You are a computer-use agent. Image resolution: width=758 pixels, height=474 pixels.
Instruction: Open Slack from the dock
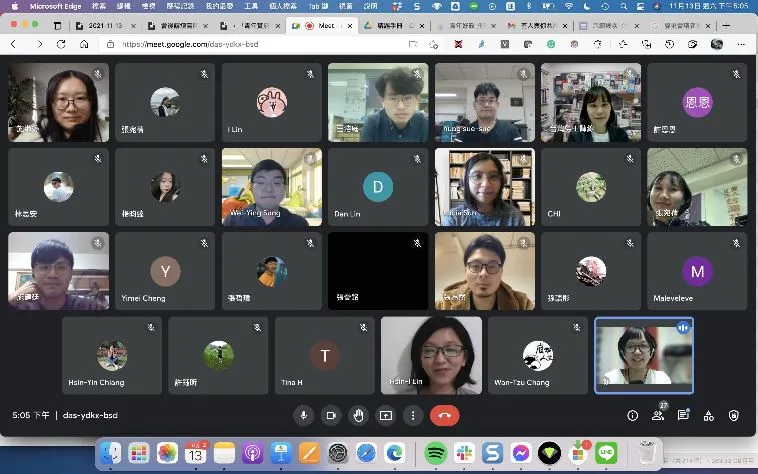464,454
